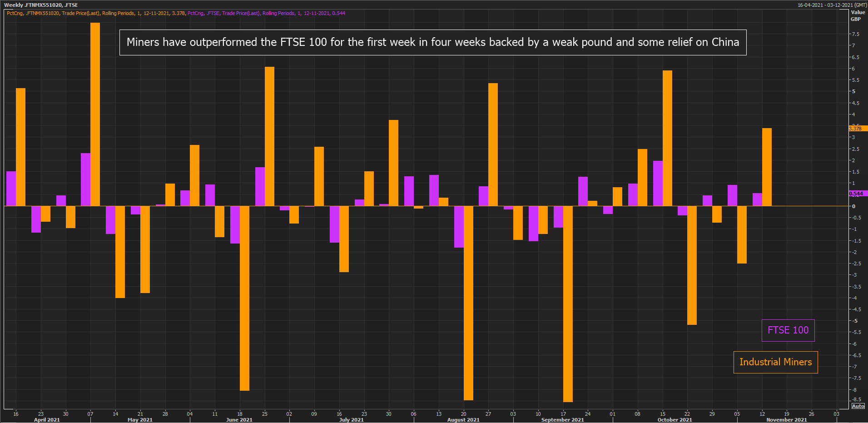Select the orange bar at 12 November
This screenshot has width=868, height=423.
(767, 167)
